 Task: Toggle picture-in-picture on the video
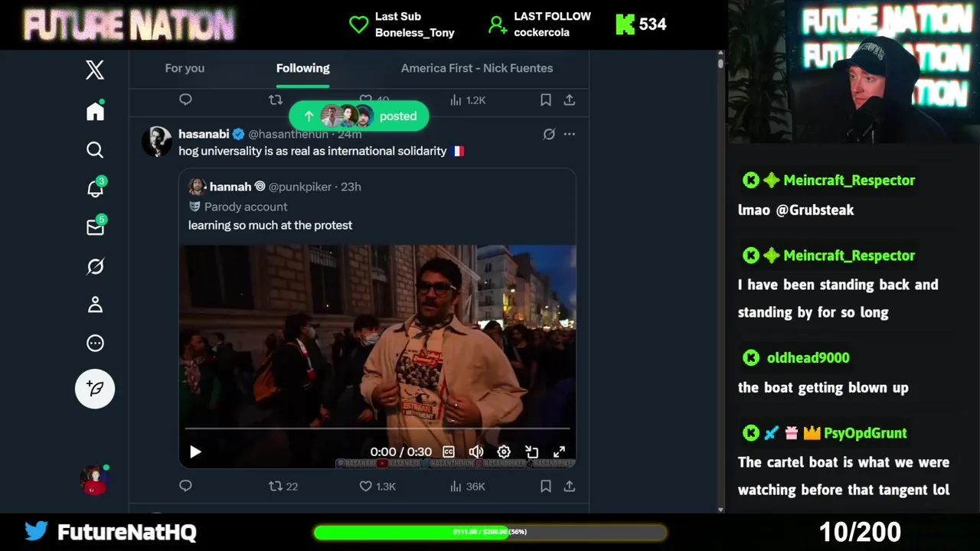531,452
